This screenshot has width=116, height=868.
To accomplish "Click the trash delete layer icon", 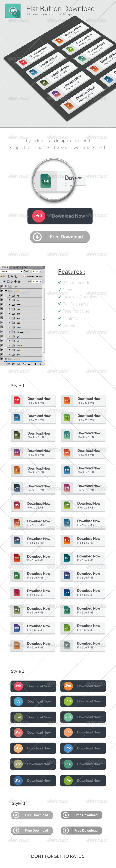I will [40, 364].
